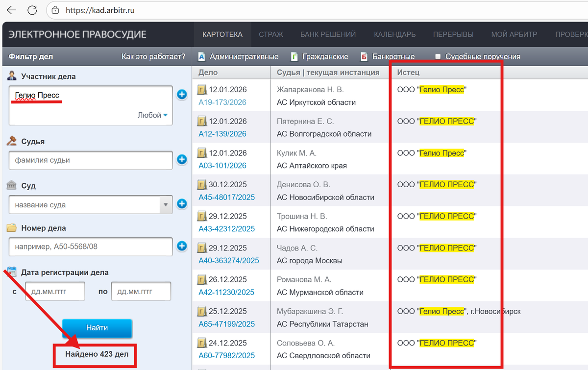Click plaintiff ООО Гелио Пресс, г.Новосибирск

(x=459, y=311)
